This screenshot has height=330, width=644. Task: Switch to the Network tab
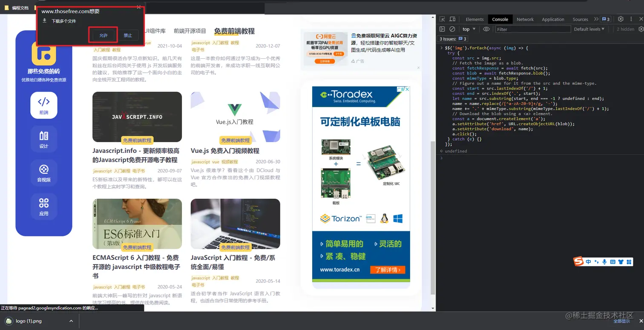[x=525, y=19]
